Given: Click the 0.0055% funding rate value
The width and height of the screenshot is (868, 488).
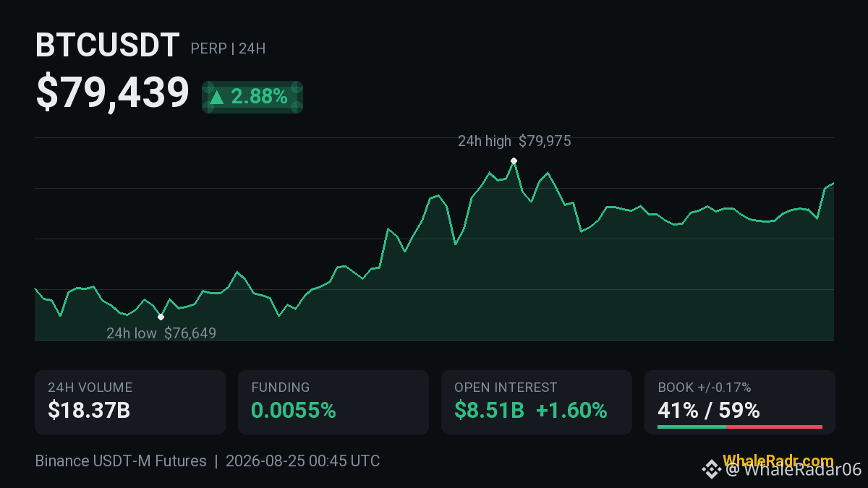Looking at the screenshot, I should coord(294,411).
